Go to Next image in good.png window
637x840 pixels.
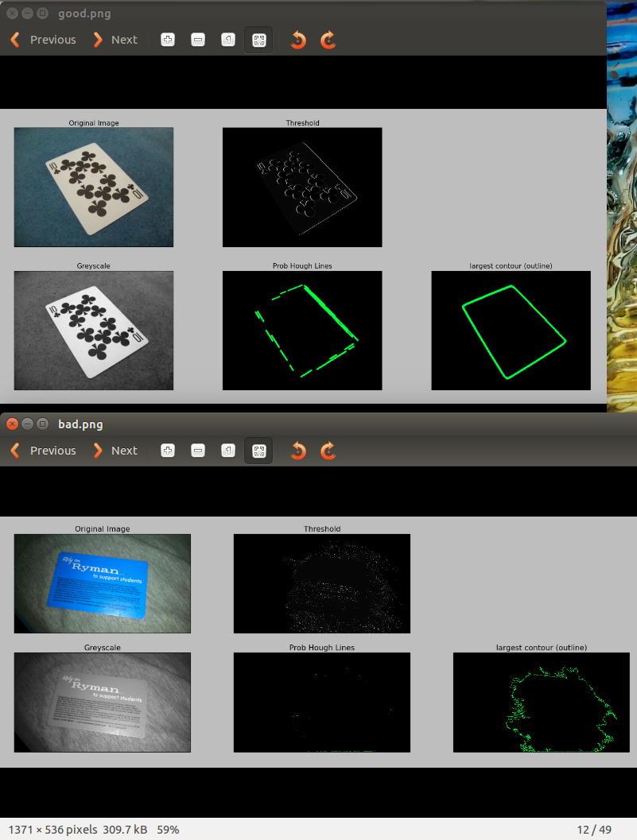point(116,40)
